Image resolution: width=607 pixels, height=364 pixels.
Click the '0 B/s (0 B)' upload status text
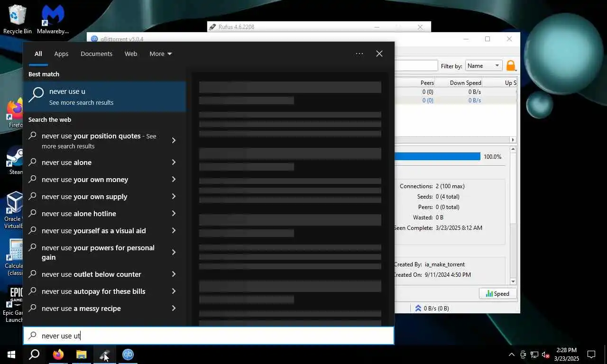[436, 308]
